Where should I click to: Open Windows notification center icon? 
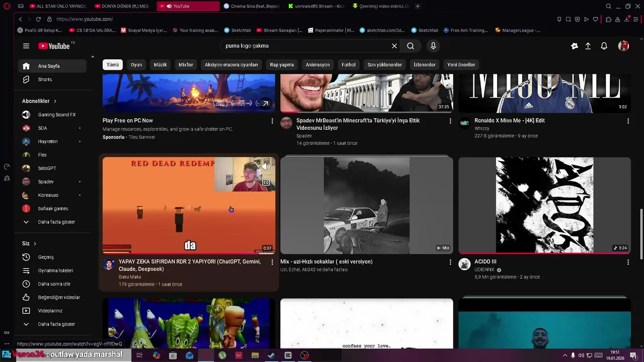point(633,355)
